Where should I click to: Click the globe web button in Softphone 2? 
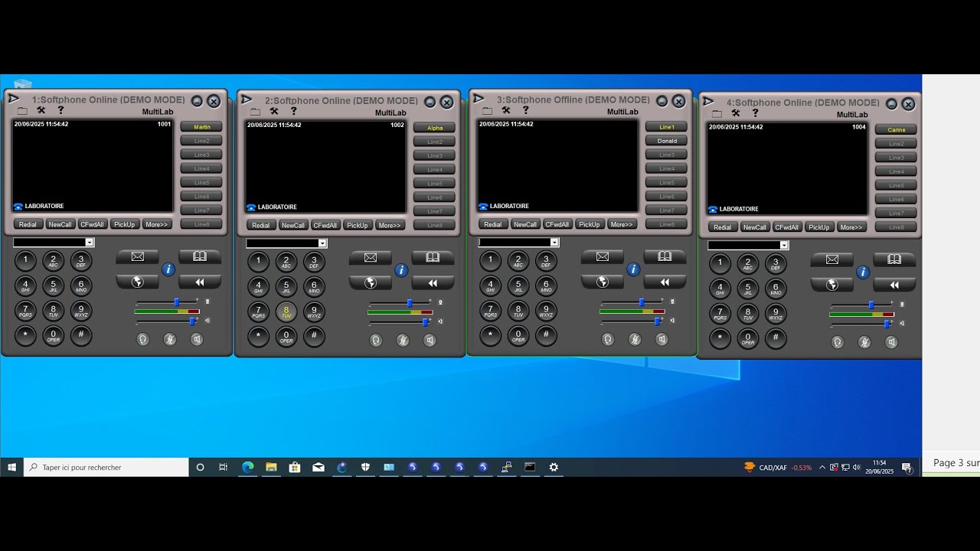(x=371, y=282)
